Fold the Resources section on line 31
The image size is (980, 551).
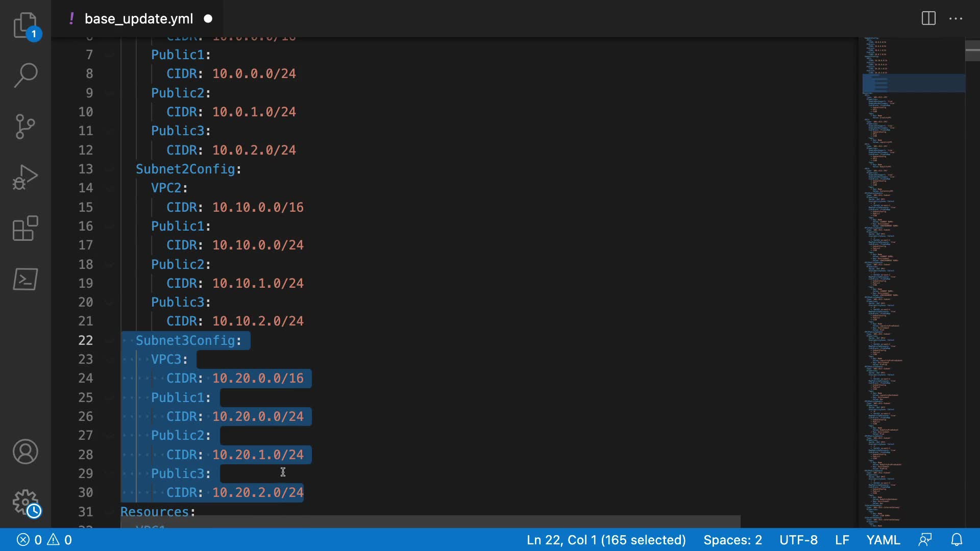[x=109, y=512]
